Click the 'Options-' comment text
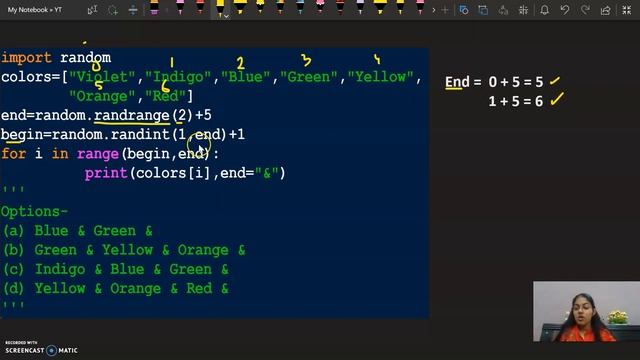 [34, 211]
